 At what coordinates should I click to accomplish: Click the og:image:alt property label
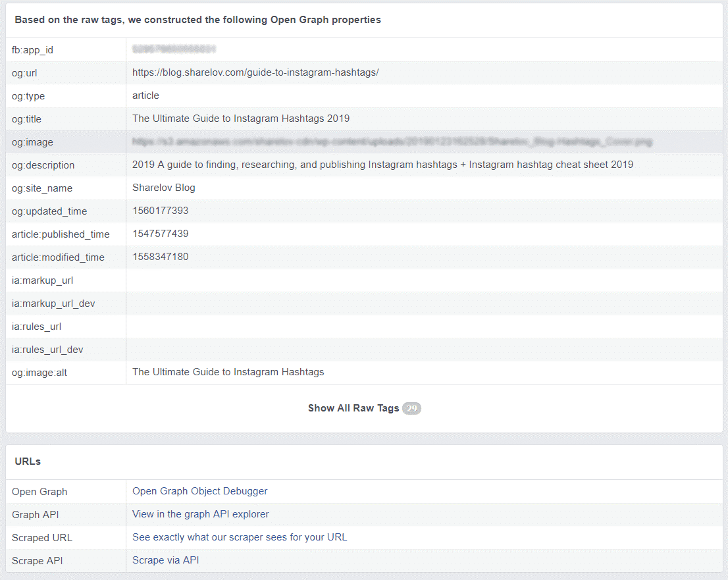click(x=39, y=373)
